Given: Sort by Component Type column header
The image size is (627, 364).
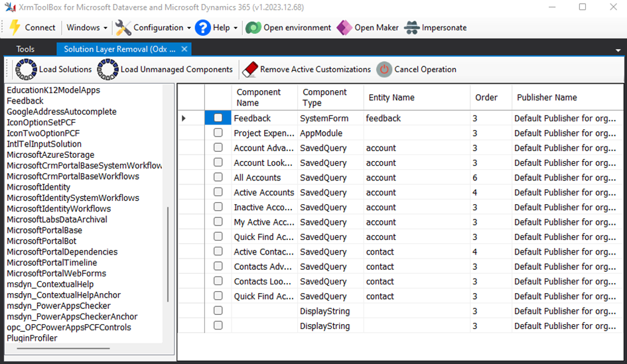Looking at the screenshot, I should 330,97.
